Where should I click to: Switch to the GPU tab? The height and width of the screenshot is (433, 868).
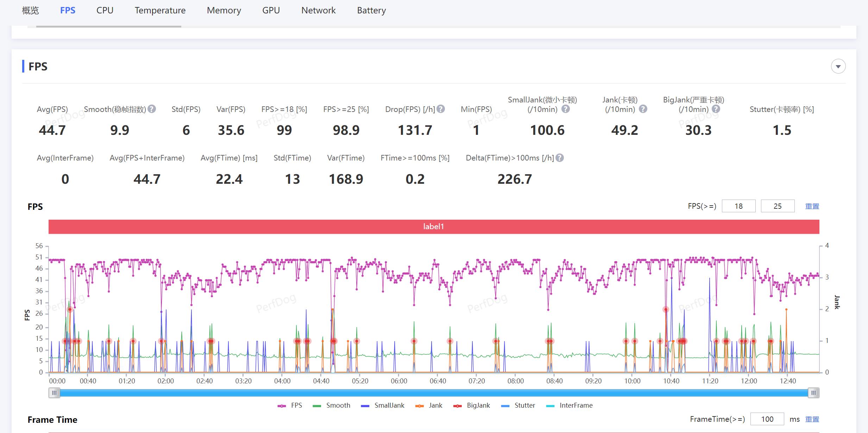271,11
